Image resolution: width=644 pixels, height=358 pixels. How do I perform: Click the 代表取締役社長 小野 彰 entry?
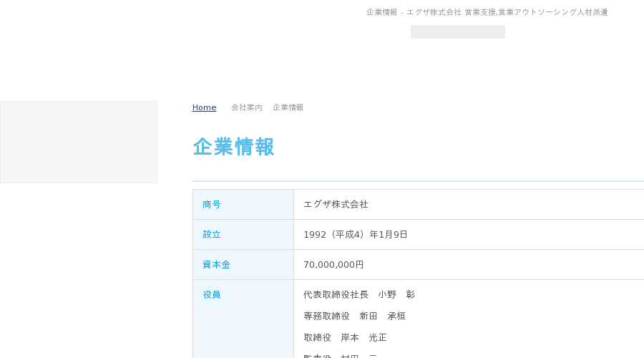[x=359, y=295]
